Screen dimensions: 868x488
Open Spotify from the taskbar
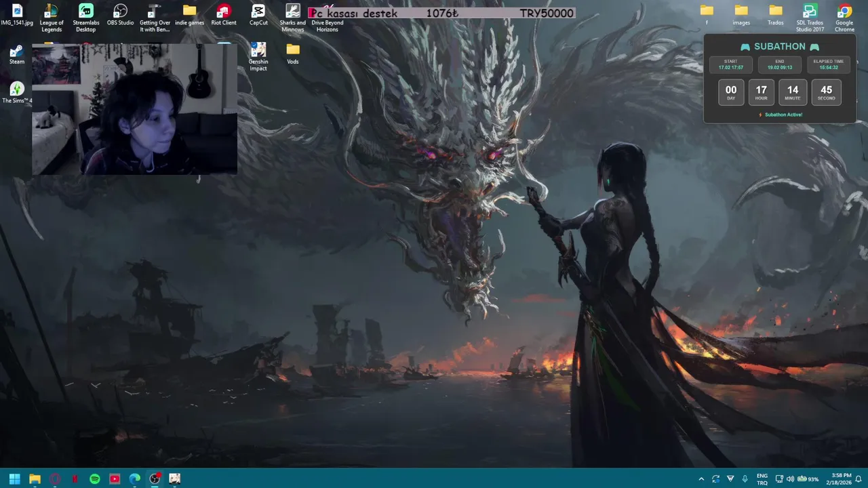click(95, 479)
